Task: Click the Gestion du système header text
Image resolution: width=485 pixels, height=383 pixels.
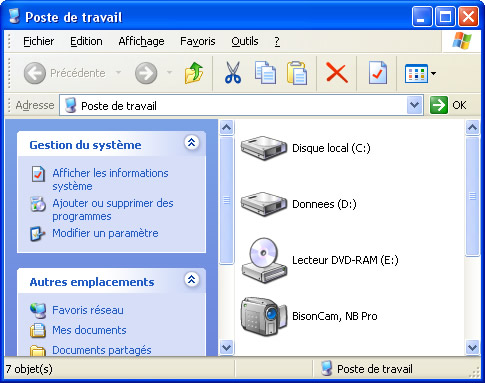Action: (85, 145)
